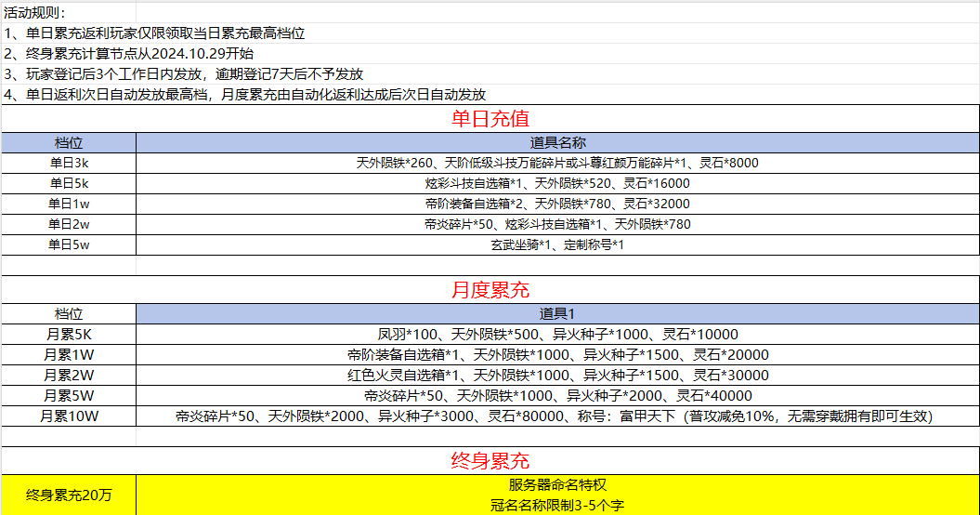Select the 终身累充 section title cell
980x515 pixels.
coord(490,460)
